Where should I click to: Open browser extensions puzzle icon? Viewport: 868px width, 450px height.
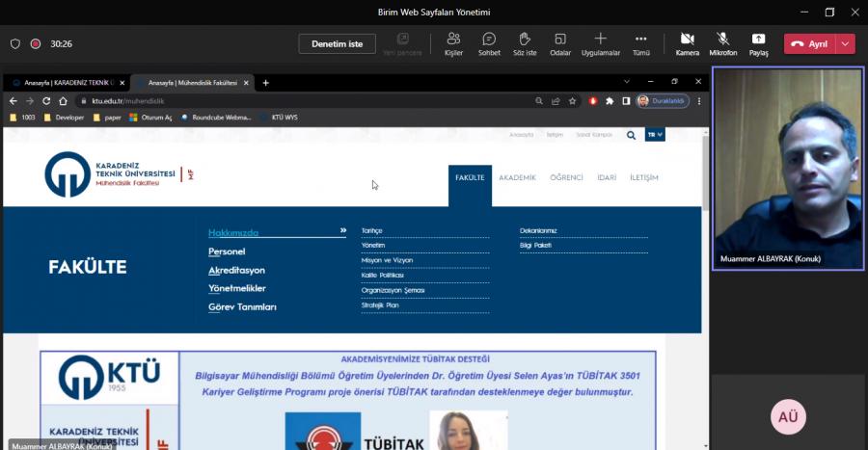click(x=610, y=101)
